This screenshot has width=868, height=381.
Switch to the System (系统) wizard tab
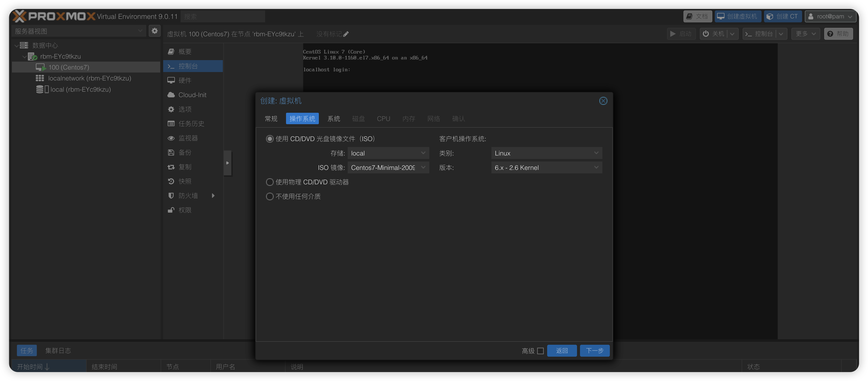click(x=334, y=119)
